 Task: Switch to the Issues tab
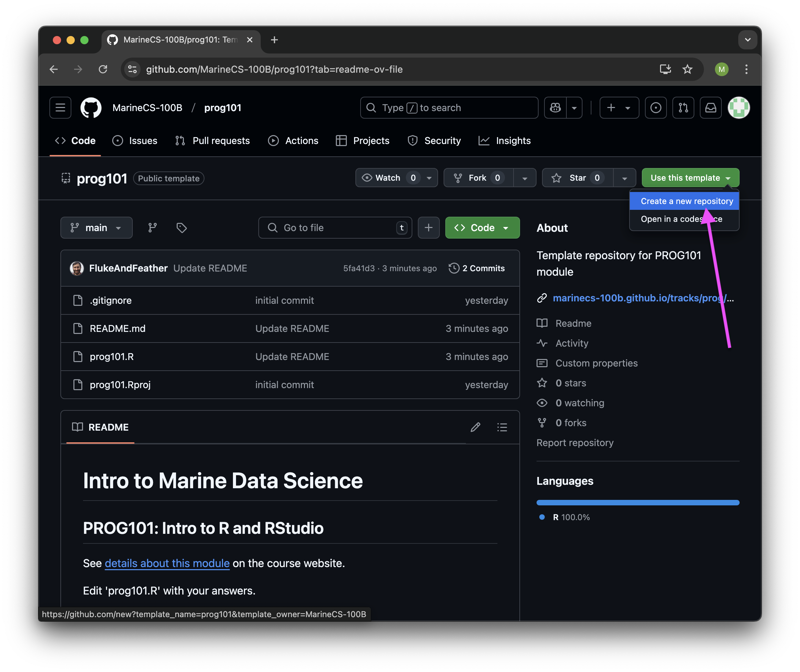point(135,141)
